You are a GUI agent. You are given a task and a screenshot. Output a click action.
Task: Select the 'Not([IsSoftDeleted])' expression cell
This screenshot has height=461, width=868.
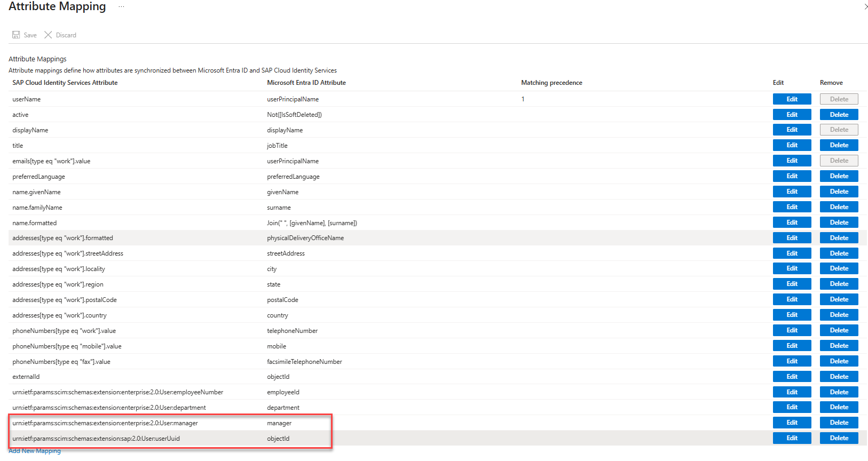[294, 115]
